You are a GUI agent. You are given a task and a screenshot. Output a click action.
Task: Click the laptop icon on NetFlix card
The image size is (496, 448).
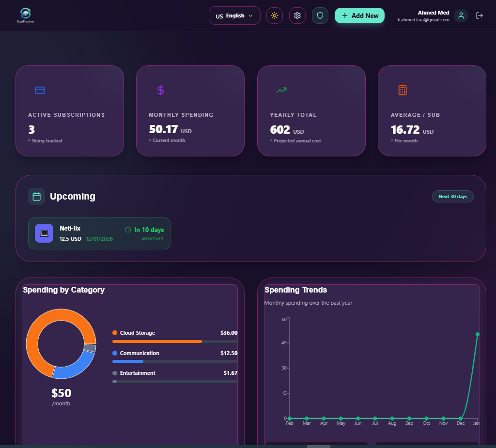click(44, 233)
